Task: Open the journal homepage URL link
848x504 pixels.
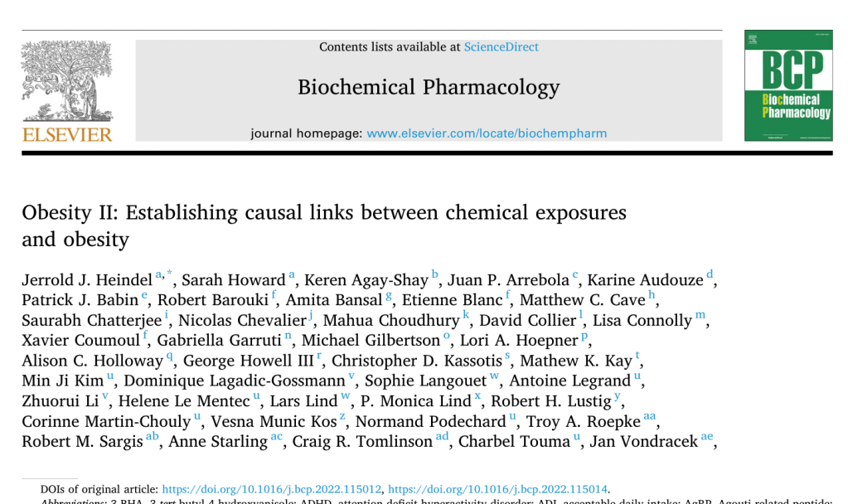Action: click(x=487, y=133)
